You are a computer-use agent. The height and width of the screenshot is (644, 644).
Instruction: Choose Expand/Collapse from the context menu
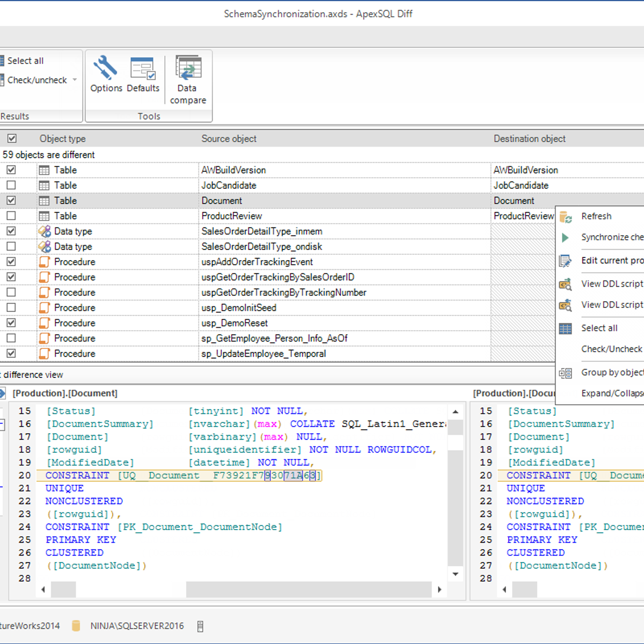point(612,393)
